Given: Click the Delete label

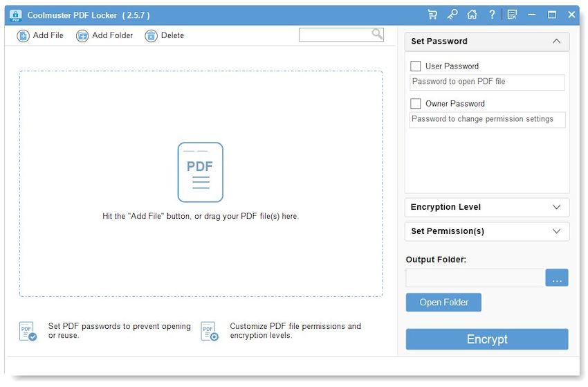Looking at the screenshot, I should click(172, 35).
